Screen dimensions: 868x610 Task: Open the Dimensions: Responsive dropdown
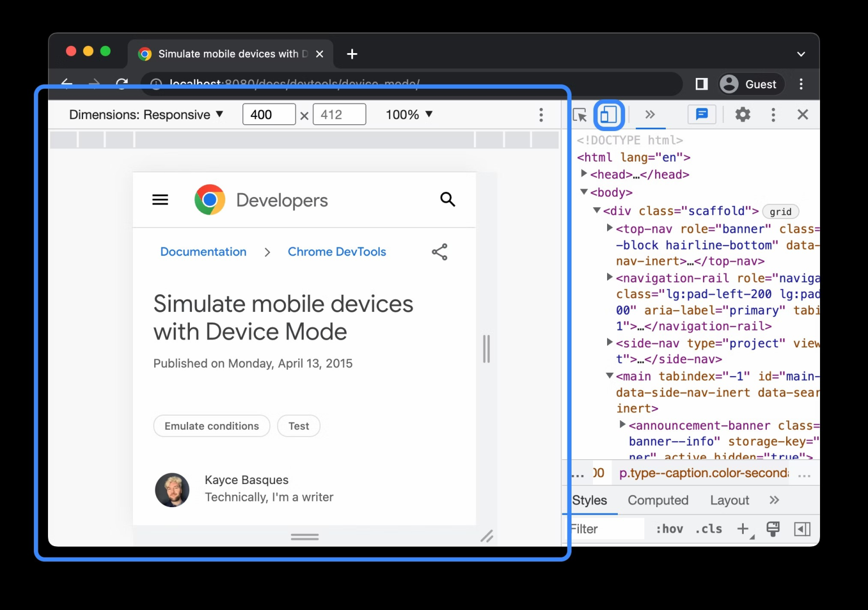[146, 115]
